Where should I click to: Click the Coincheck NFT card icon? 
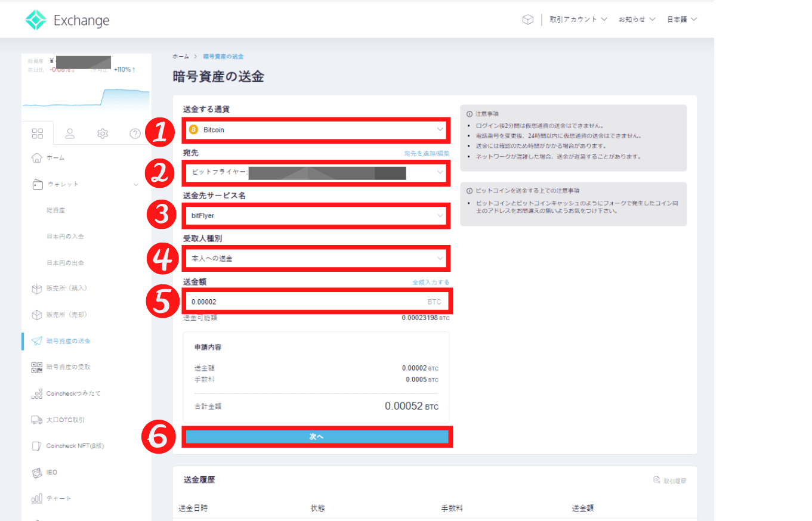37,446
